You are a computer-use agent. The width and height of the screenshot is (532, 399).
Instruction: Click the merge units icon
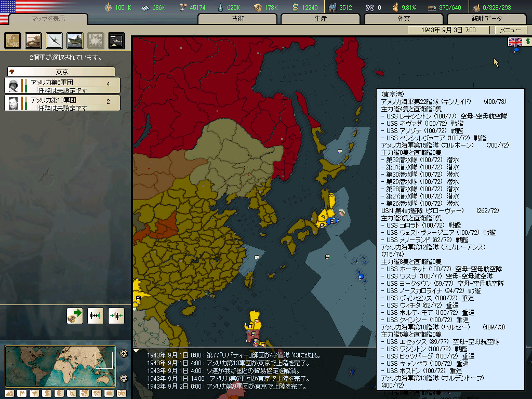116,316
